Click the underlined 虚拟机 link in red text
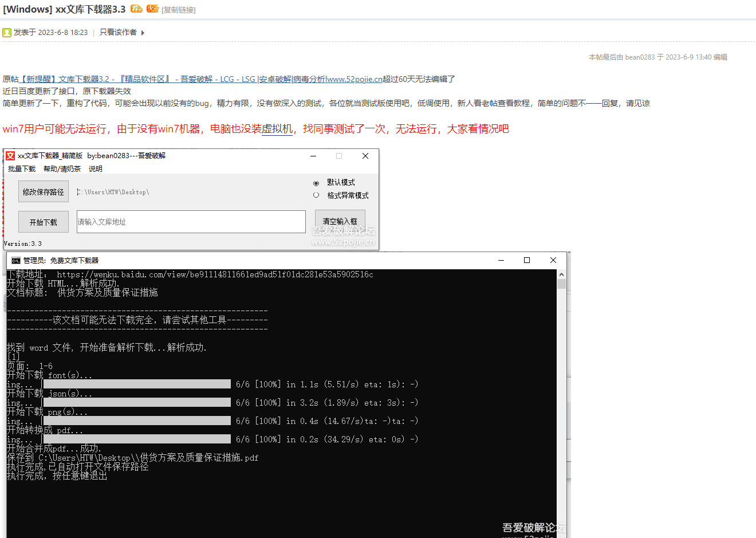Screen dimensions: 756x538 click(277, 129)
